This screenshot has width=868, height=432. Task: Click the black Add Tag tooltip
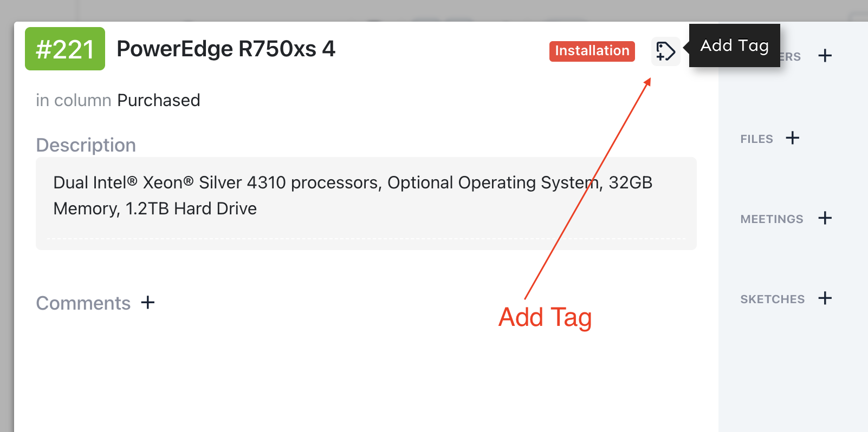click(734, 45)
